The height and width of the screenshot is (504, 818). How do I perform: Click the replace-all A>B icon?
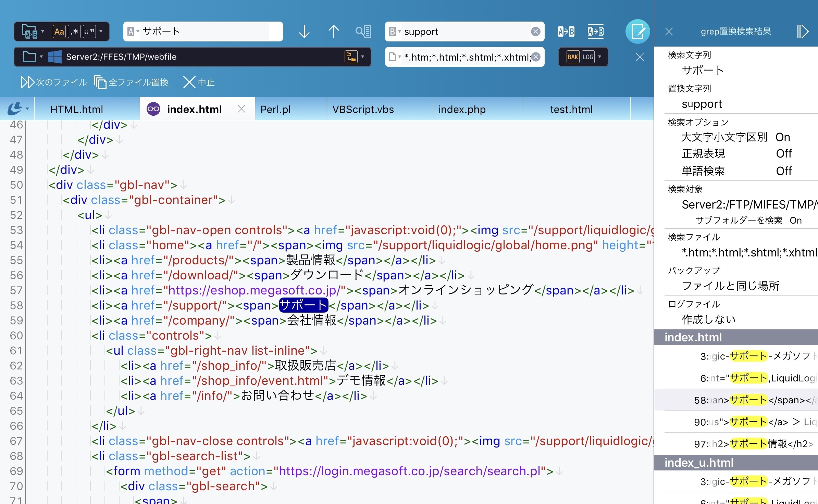tap(596, 32)
